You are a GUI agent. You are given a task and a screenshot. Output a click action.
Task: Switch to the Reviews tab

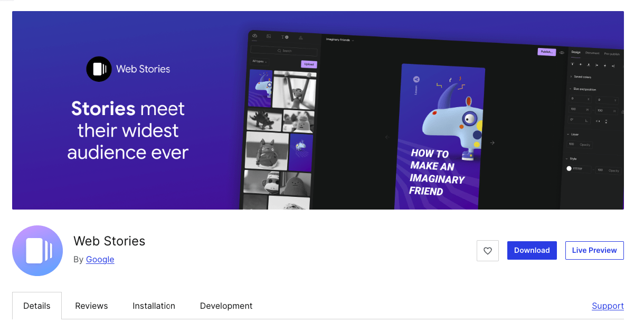point(91,306)
